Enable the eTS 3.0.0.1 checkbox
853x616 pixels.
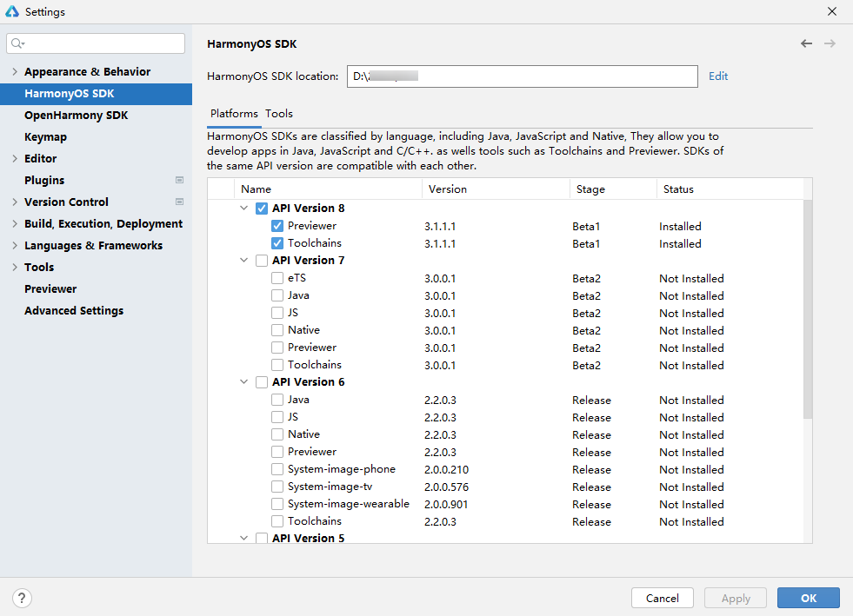pos(277,278)
